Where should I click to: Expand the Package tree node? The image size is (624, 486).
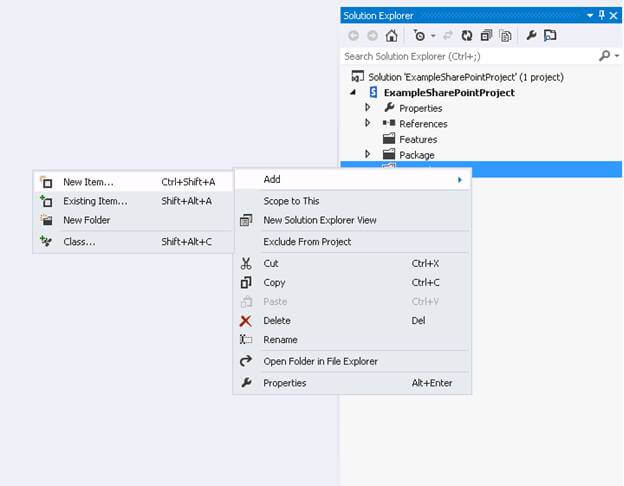point(368,154)
